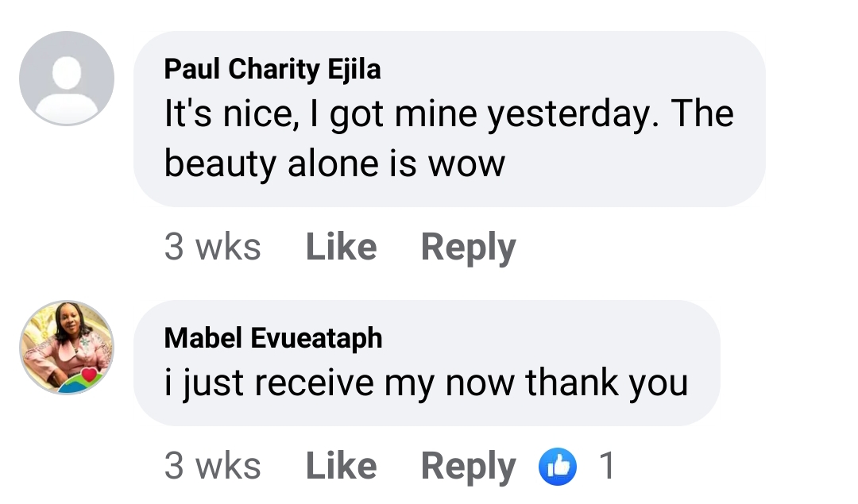Open Mabel Evueataph's profile name link
858x504 pixels.
(273, 338)
